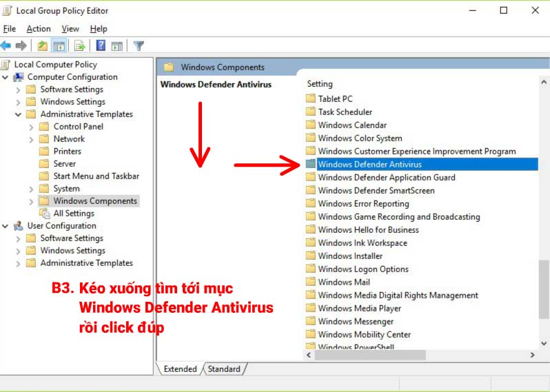
Task: Click the Setting column header
Action: (320, 84)
